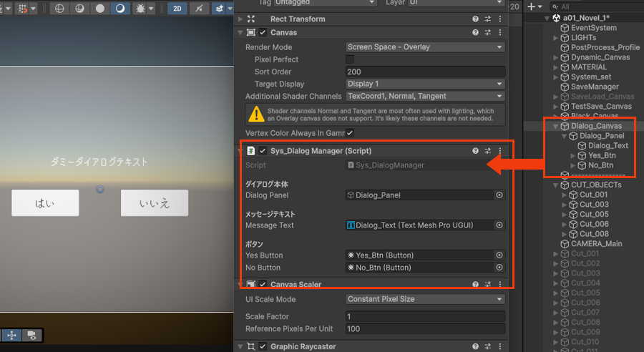Open the Render Mode dropdown

pos(425,47)
